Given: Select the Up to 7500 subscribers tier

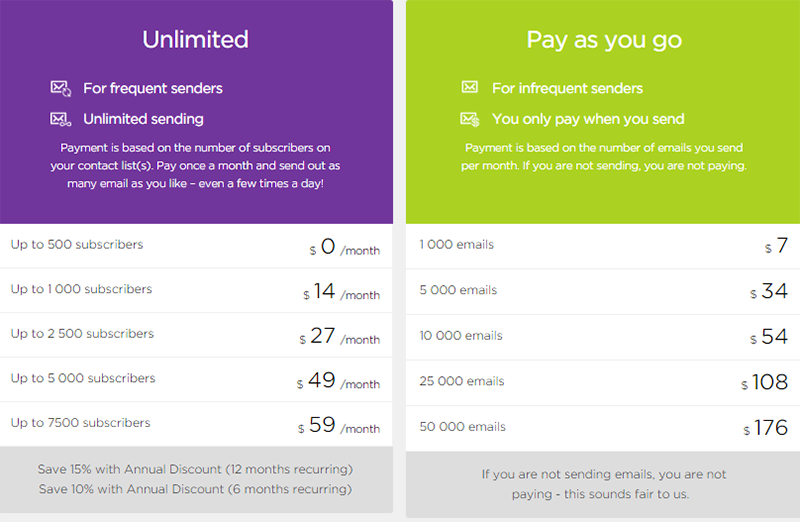Looking at the screenshot, I should pos(80,423).
